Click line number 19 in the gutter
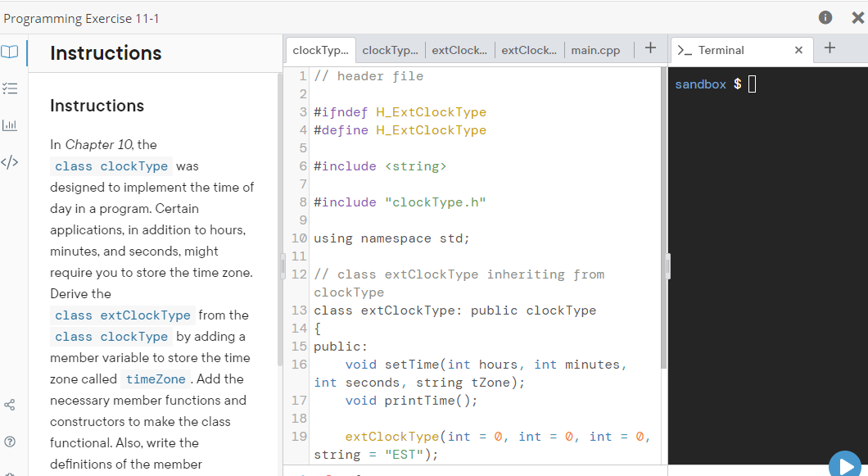Screen dimensions: 868x476 click(x=299, y=437)
